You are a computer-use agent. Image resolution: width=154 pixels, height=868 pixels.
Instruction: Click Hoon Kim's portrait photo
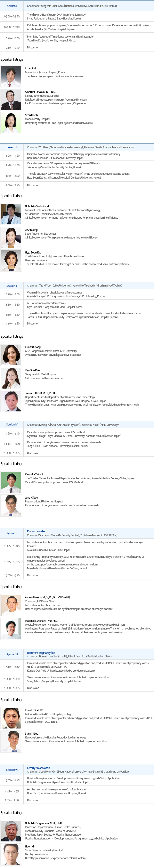[11, 854]
